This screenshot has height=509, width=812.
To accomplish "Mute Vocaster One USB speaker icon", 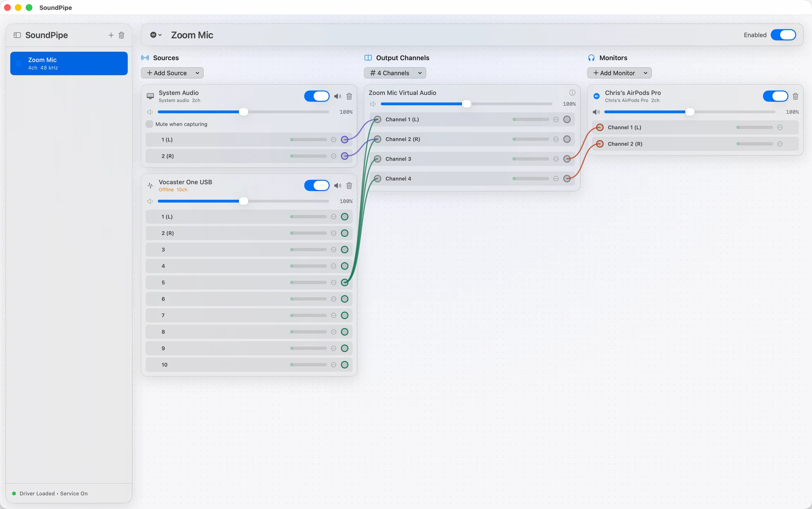I will (x=338, y=186).
